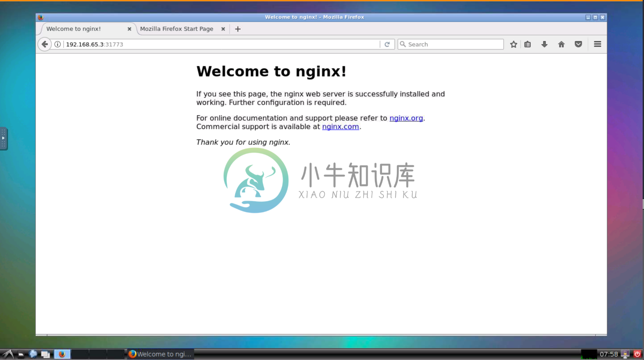
Task: Launch the file manager from taskbar
Action: click(21, 354)
